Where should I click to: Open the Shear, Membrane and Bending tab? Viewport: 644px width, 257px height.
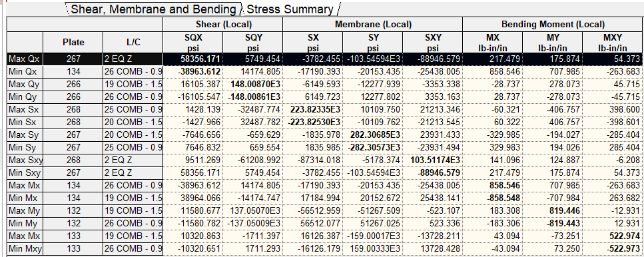[x=154, y=9]
